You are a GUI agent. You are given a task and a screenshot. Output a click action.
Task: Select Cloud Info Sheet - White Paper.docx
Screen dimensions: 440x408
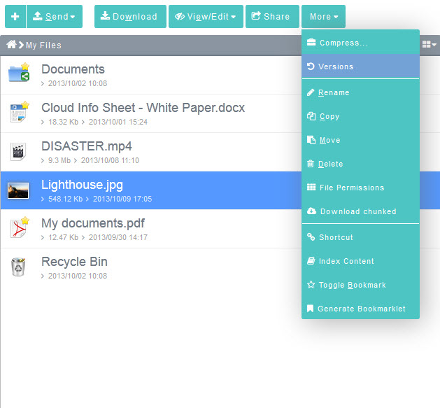click(x=143, y=108)
